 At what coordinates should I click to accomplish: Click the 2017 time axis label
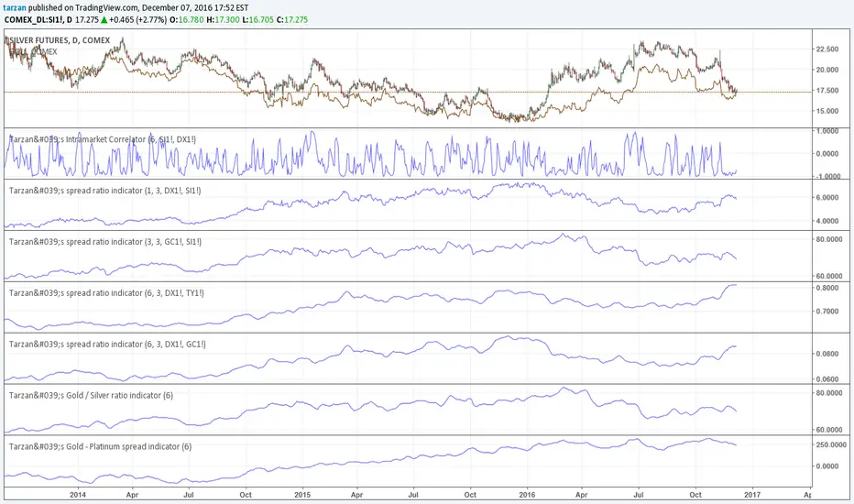pyautogui.click(x=752, y=495)
